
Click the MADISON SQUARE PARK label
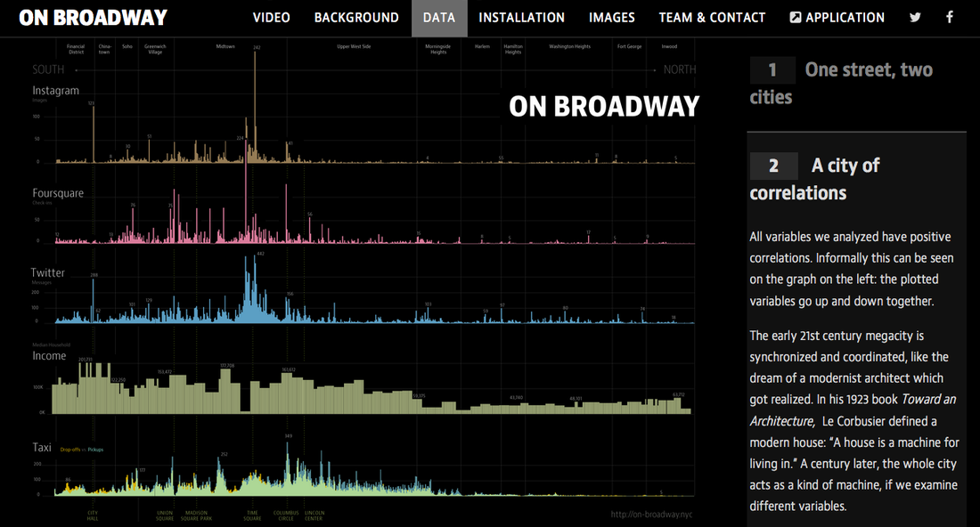196,515
